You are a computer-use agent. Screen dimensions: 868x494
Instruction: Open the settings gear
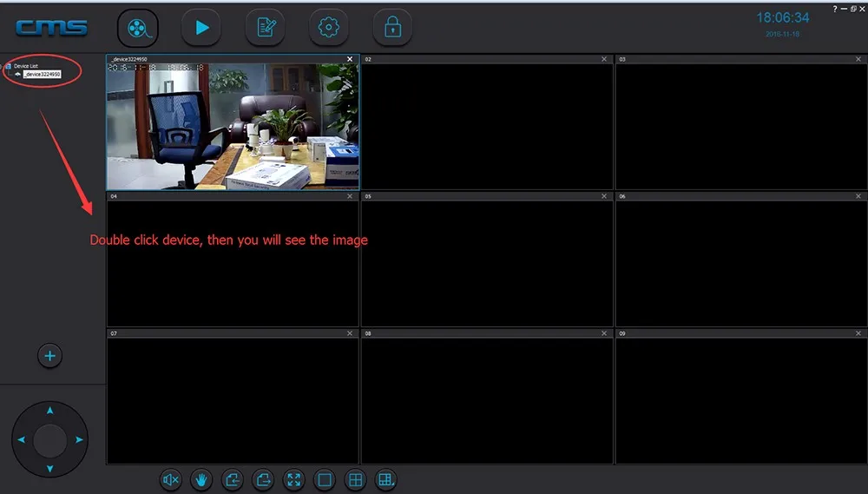click(328, 28)
